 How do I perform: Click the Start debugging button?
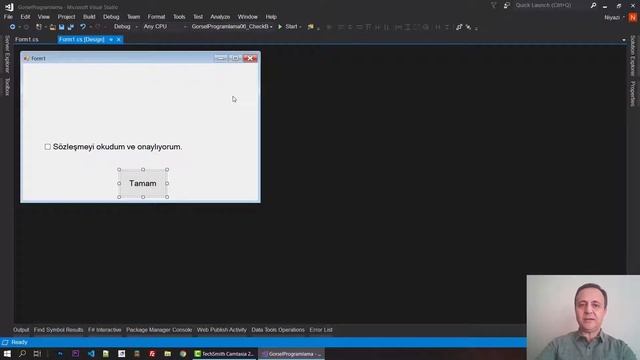click(x=287, y=27)
